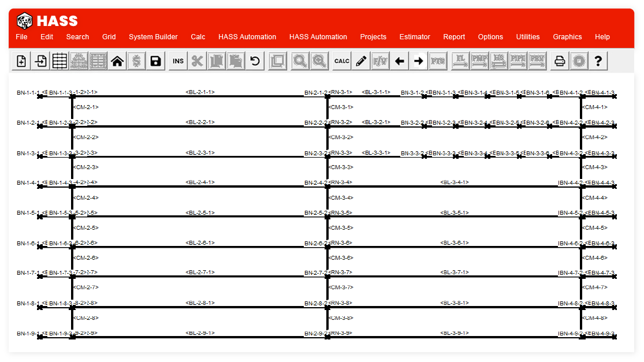The height and width of the screenshot is (362, 644).
Task: Click the import file icon
Action: [41, 61]
